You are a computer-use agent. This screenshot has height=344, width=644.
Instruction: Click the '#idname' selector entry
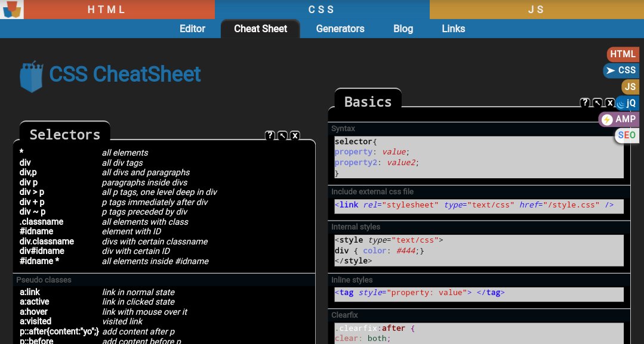pos(36,231)
